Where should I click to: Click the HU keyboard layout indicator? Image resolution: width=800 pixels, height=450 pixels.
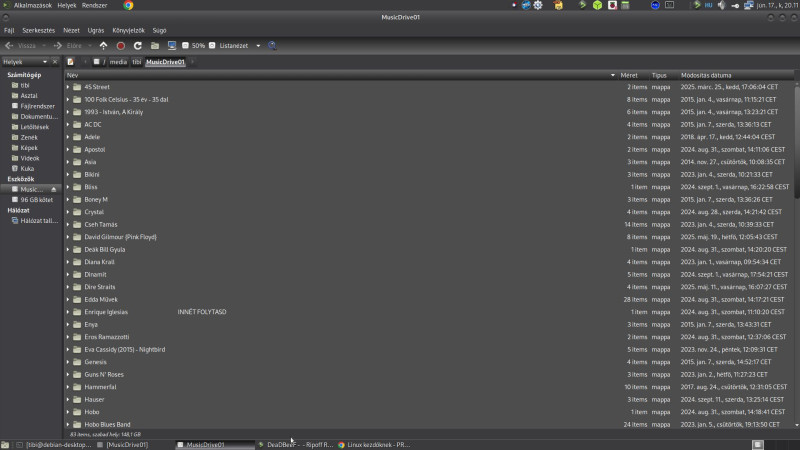click(708, 5)
